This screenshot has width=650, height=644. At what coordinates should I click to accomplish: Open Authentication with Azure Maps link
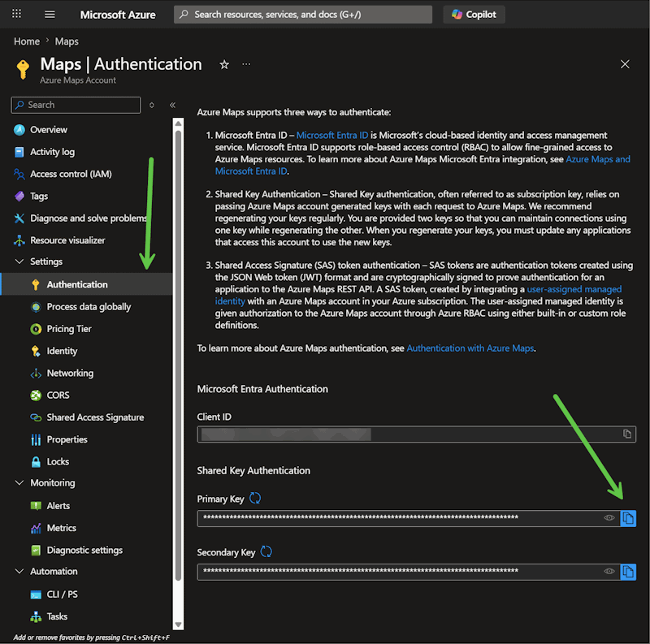[x=470, y=348]
